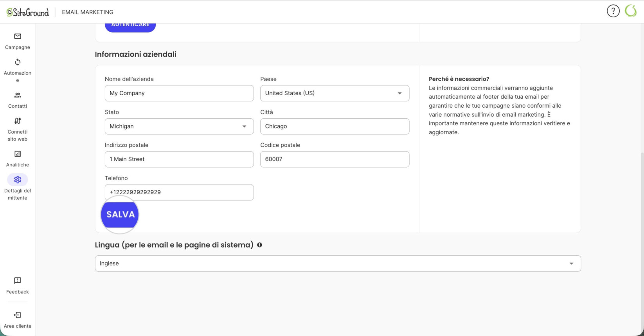Open Connetti sito web section
Viewport: 644px width, 336px height.
point(18,130)
